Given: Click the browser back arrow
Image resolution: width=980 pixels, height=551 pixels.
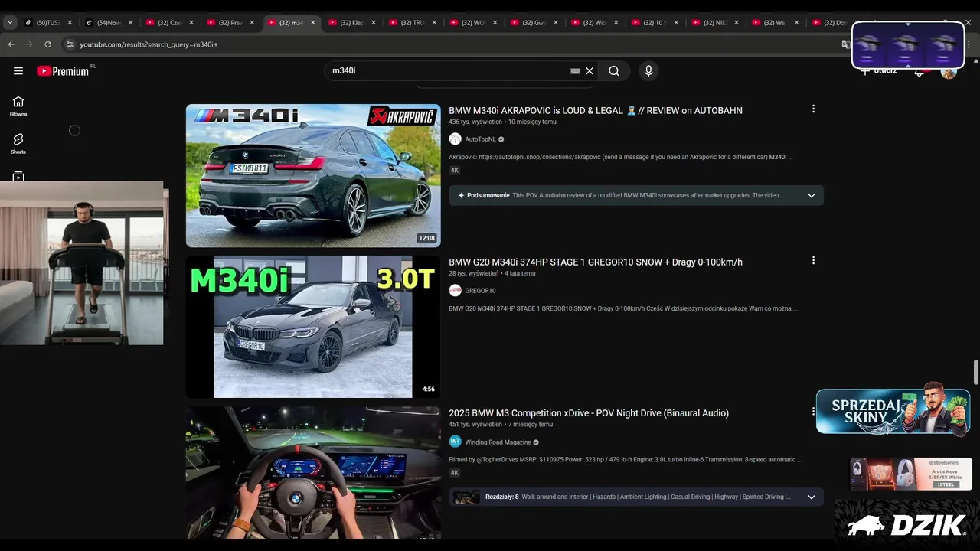Looking at the screenshot, I should [x=11, y=44].
